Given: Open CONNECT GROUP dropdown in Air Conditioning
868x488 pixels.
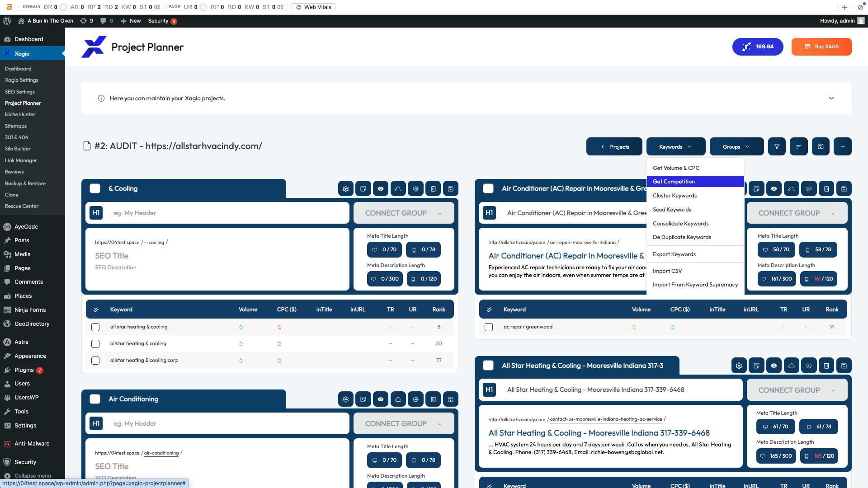Looking at the screenshot, I should [404, 423].
